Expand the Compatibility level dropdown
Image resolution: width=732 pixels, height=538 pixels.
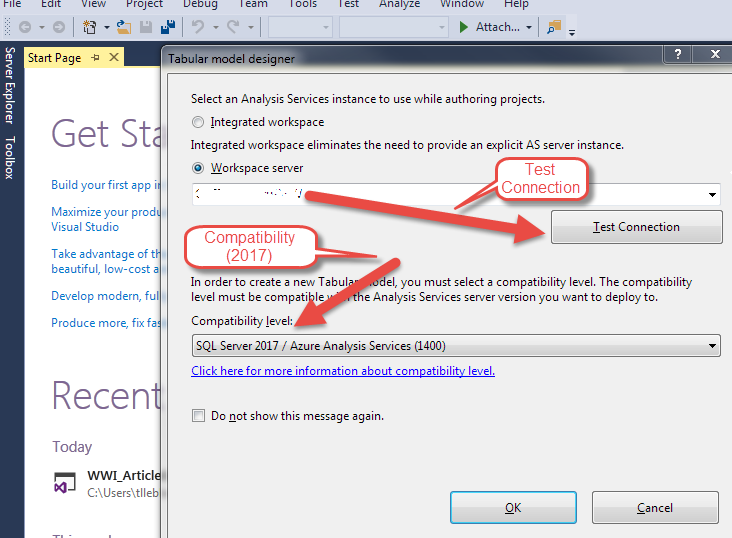point(712,346)
